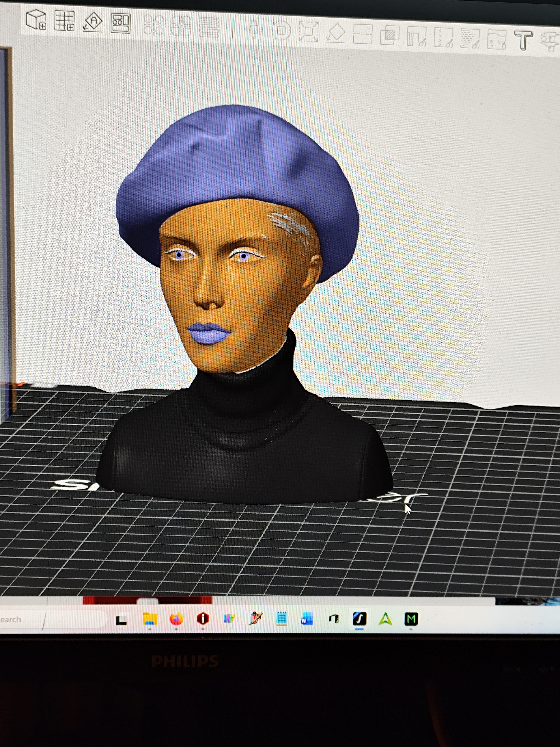Select the Rotate tool
The image size is (560, 747).
tap(281, 30)
